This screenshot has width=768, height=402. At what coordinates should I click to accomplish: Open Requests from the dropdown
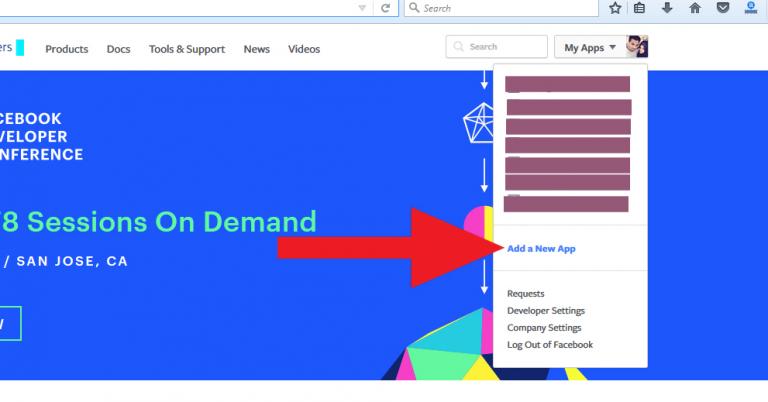526,294
